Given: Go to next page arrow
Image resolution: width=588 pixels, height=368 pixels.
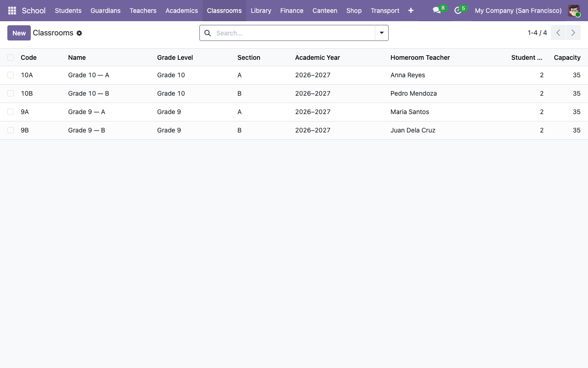Looking at the screenshot, I should (x=573, y=33).
